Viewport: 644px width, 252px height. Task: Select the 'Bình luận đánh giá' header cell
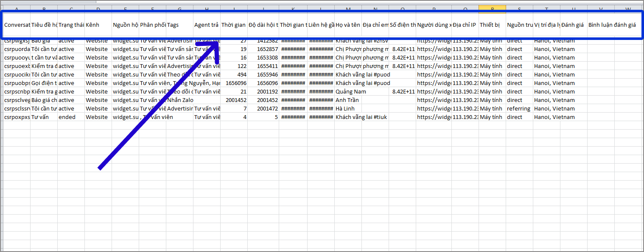click(612, 25)
